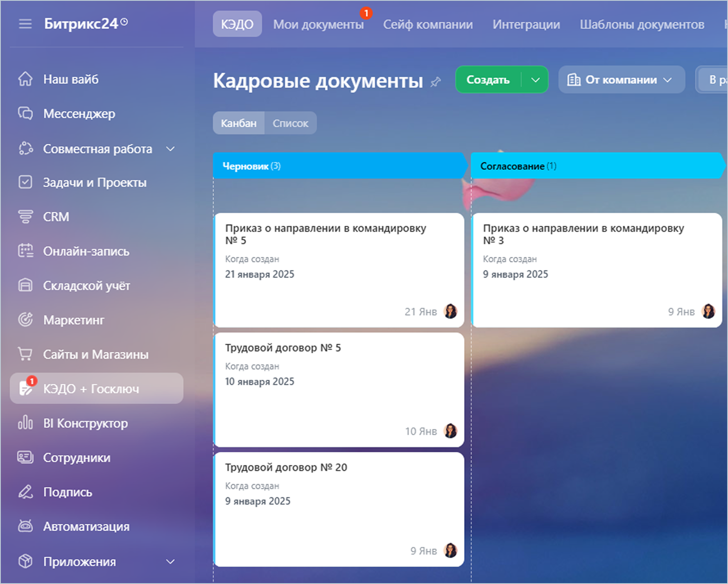728x584 pixels.
Task: Click the Сотрудники sidebar label
Action: point(77,458)
